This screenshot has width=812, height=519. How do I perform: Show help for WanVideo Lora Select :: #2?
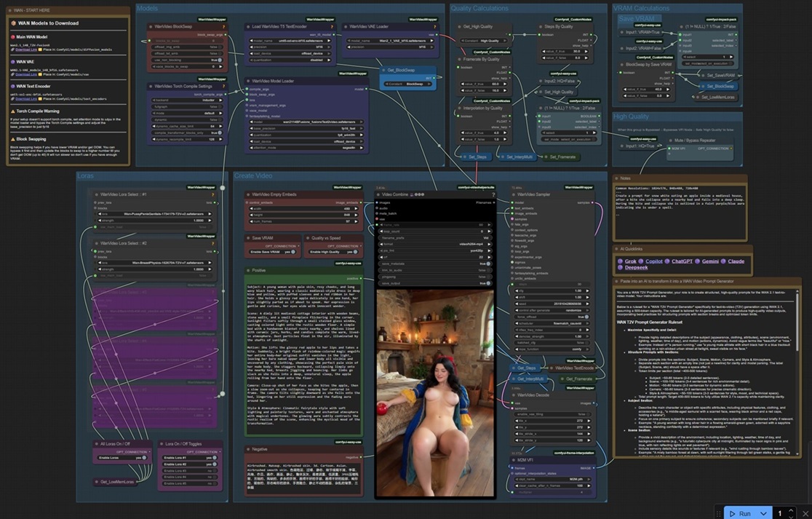pos(212,243)
